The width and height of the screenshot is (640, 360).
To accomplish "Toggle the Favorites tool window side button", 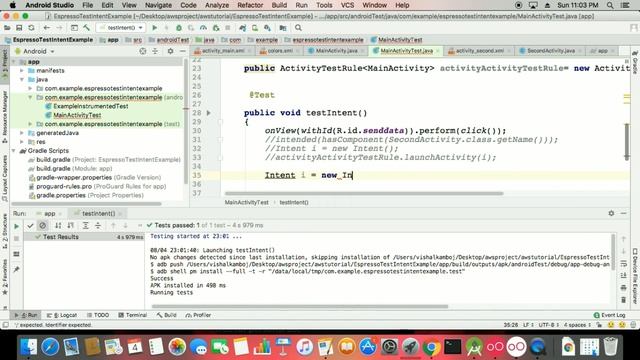I will click(4, 278).
